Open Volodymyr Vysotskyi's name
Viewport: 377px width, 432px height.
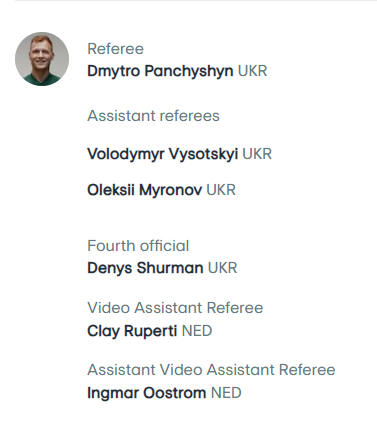tap(163, 154)
